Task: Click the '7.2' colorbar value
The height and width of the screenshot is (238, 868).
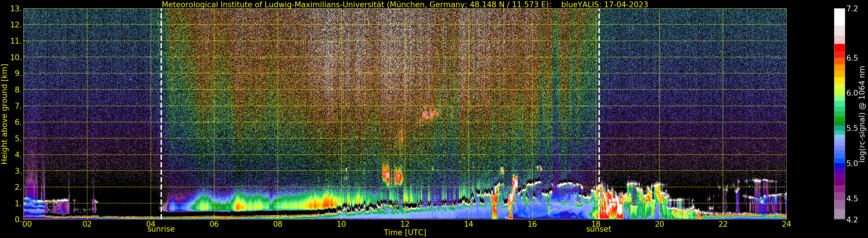Action: click(x=852, y=9)
